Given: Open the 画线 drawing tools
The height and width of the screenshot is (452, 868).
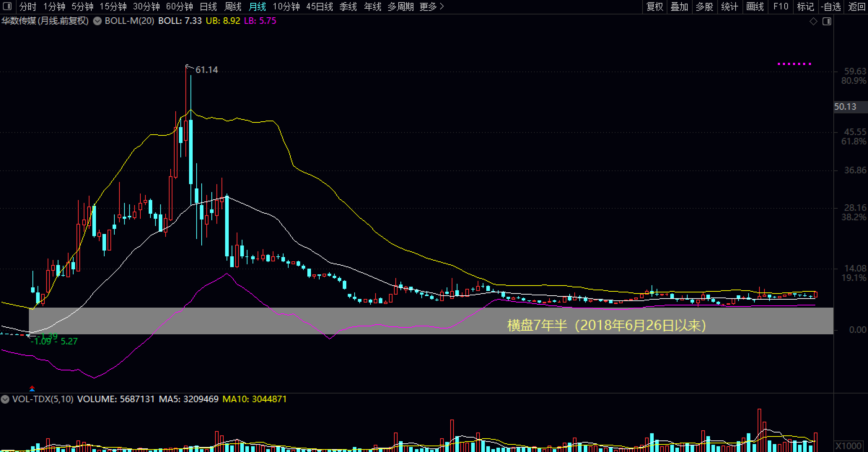Looking at the screenshot, I should click(755, 6).
